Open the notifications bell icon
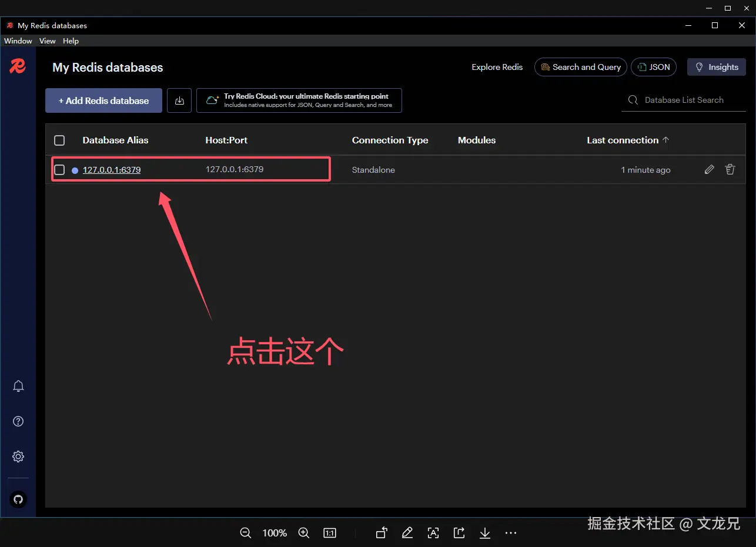The image size is (756, 547). [x=18, y=386]
